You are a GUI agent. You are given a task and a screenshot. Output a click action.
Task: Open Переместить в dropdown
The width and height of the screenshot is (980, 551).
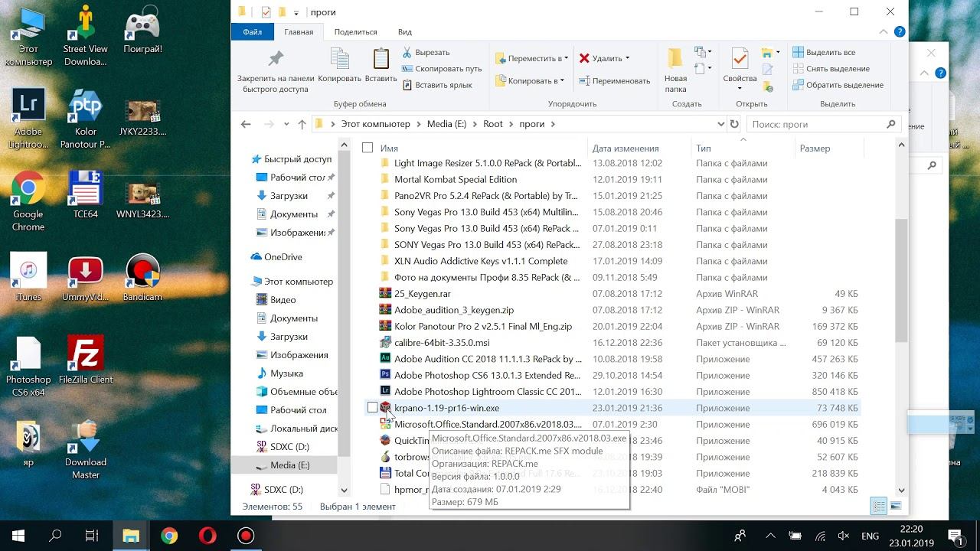532,58
